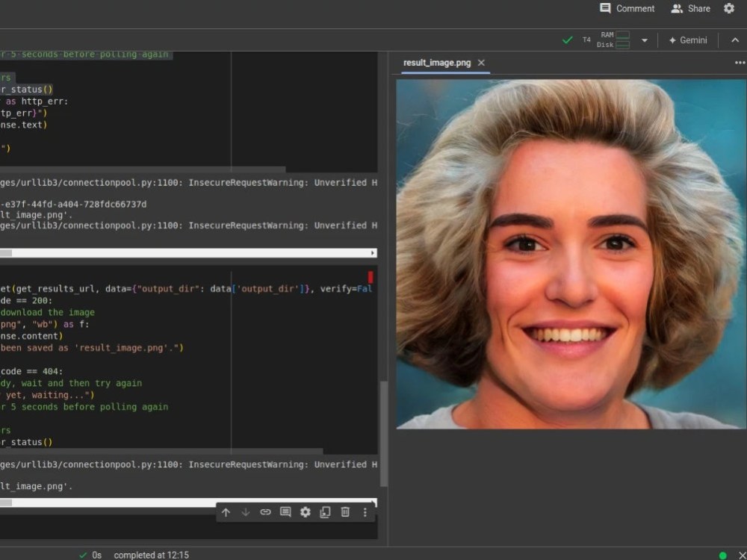747x560 pixels.
Task: Click the bottom-right green status dot
Action: (722, 556)
